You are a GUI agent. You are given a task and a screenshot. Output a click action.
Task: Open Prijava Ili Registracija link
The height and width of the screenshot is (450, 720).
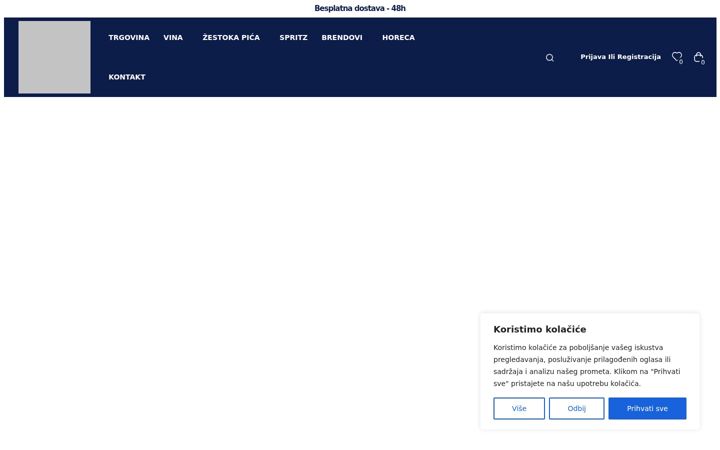click(620, 57)
